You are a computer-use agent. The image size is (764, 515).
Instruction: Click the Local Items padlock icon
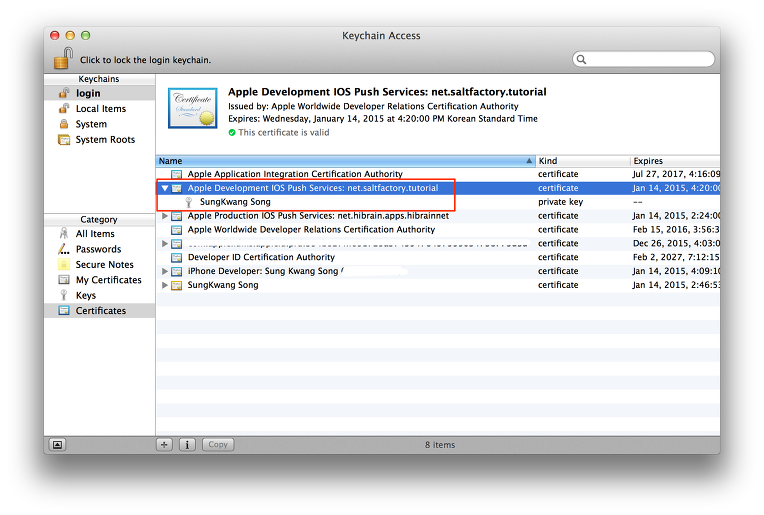click(64, 108)
